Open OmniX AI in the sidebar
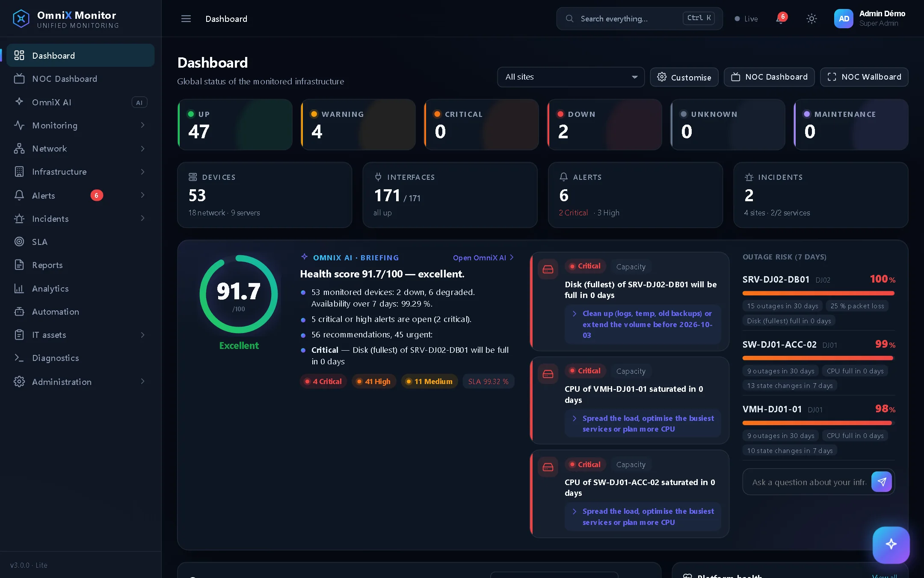The image size is (924, 578). (x=80, y=102)
